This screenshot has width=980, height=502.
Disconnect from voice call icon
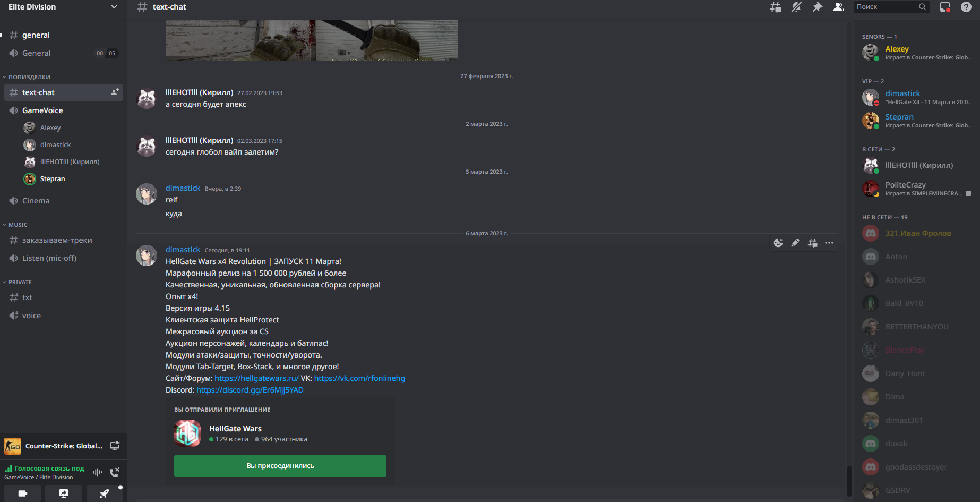click(x=115, y=472)
